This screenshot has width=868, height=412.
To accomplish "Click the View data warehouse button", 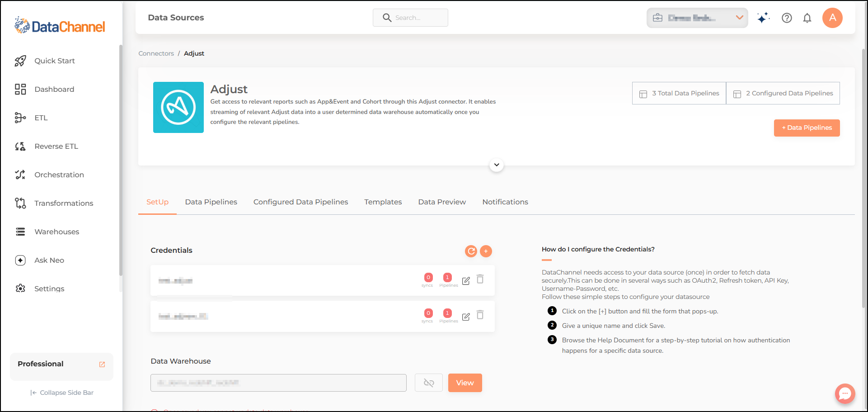I will tap(465, 383).
